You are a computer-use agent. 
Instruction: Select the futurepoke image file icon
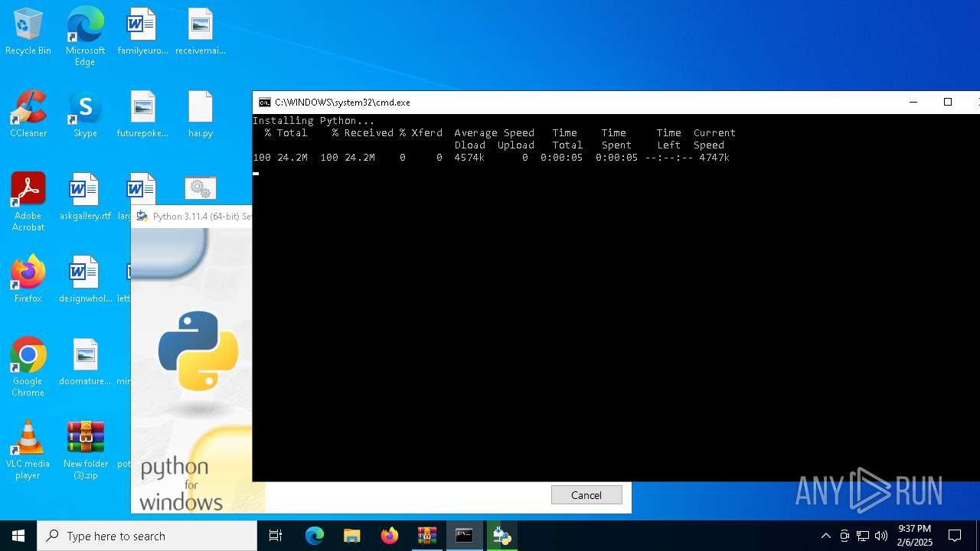point(142,115)
